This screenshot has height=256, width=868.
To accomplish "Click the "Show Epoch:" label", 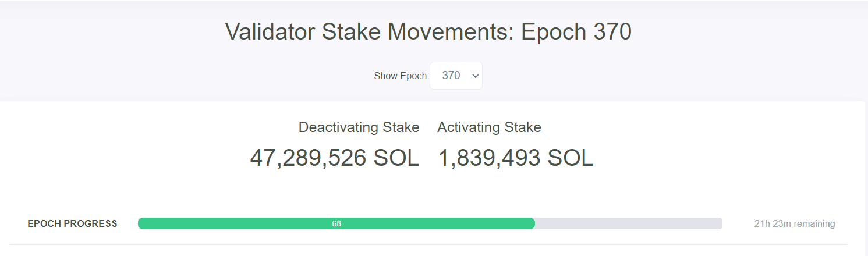I will tap(401, 76).
